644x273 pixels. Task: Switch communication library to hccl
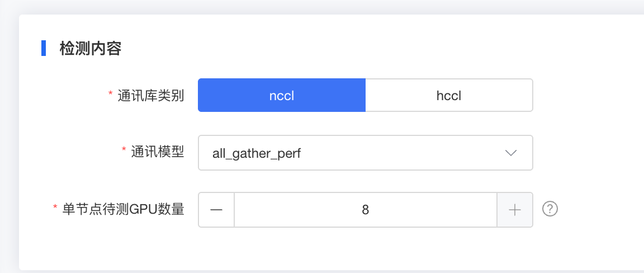pos(449,96)
